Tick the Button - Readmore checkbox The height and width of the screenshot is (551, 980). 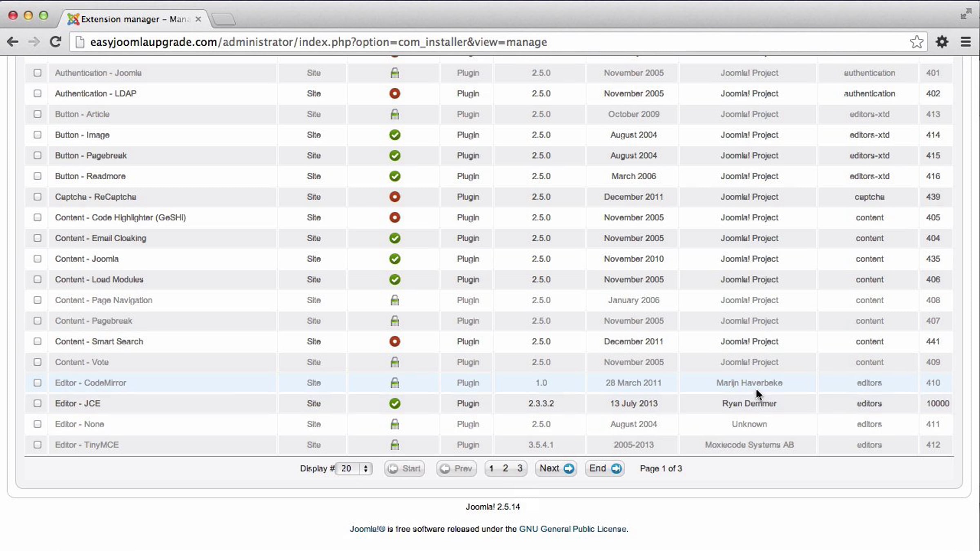[x=38, y=176]
